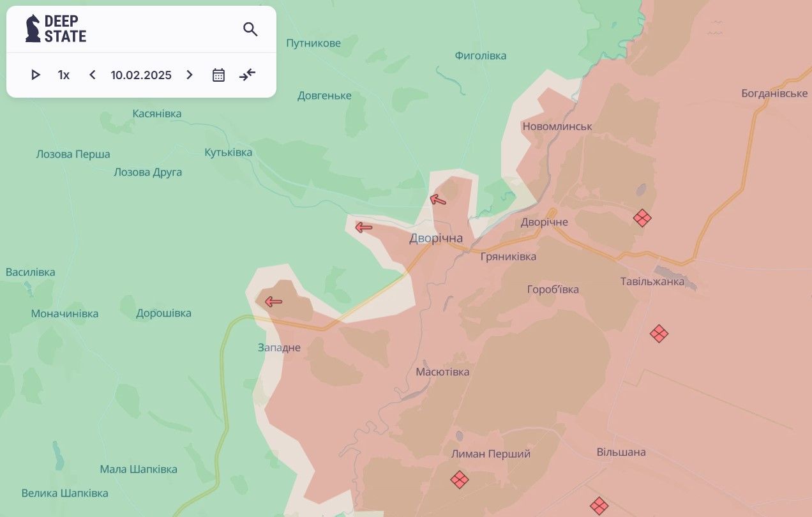Click the red diamond marker below Лиман Перший
This screenshot has height=517, width=812.
pos(459,479)
